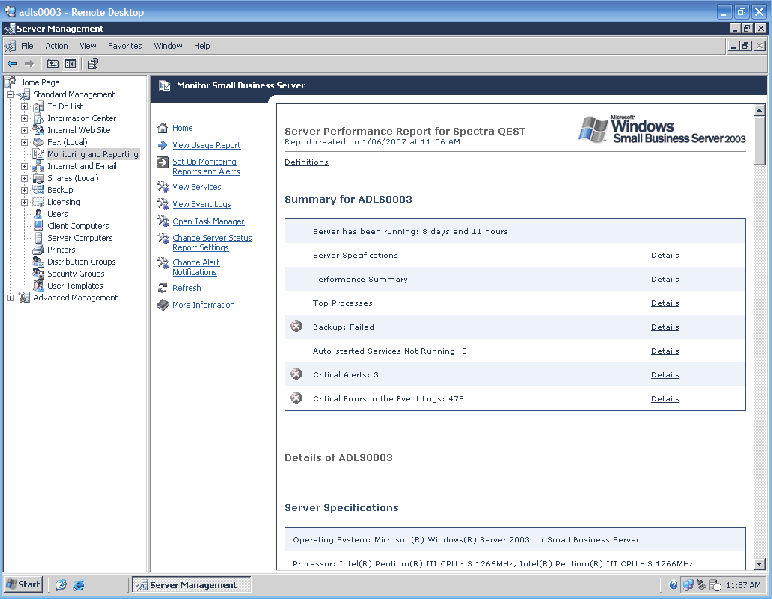Click the Server Management taskbar button
Viewport: 772px width, 599px height.
[192, 585]
